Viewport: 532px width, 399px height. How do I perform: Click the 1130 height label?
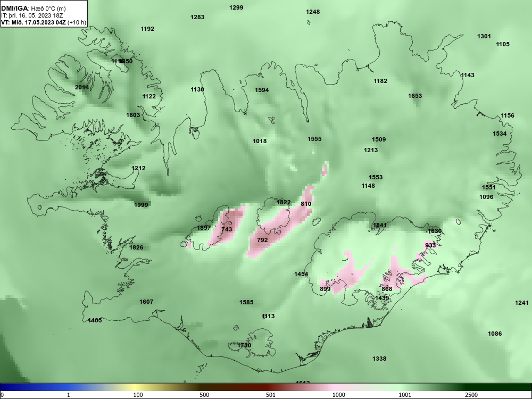pyautogui.click(x=197, y=89)
